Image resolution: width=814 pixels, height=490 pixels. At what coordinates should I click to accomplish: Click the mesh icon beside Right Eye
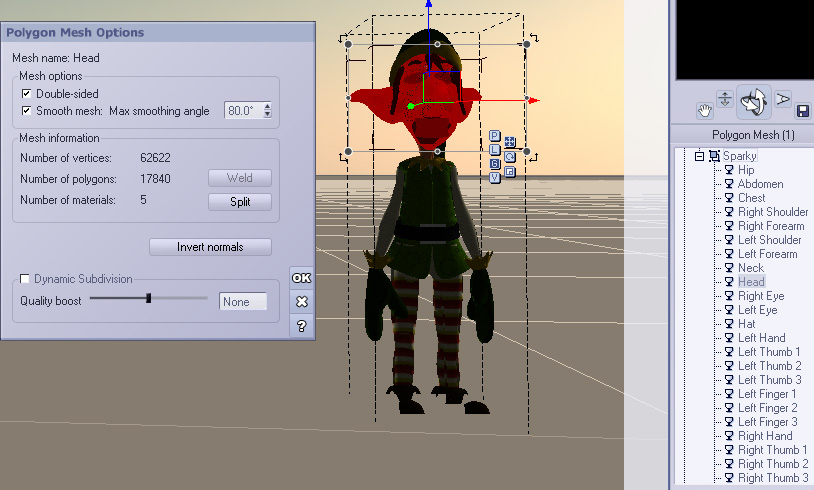[729, 296]
